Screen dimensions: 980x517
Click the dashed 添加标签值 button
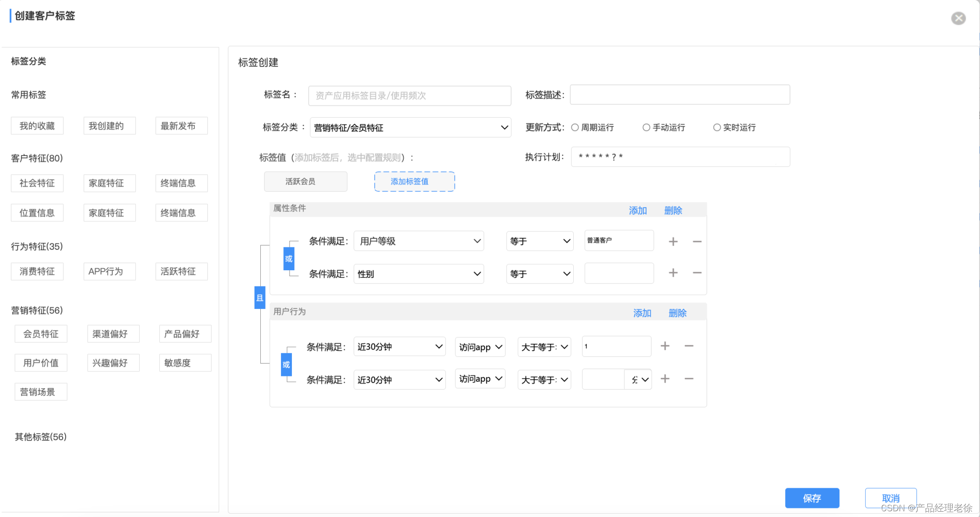click(x=414, y=182)
